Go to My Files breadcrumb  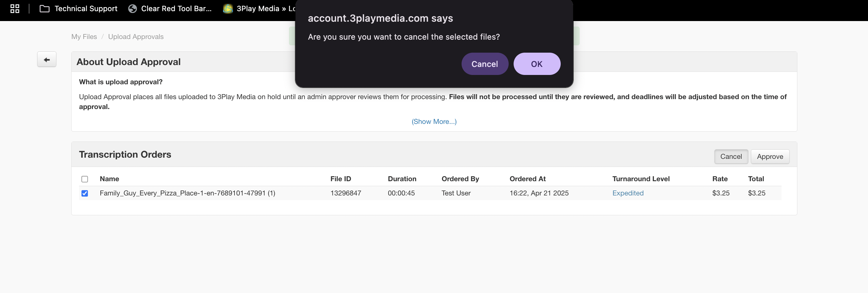tap(84, 37)
